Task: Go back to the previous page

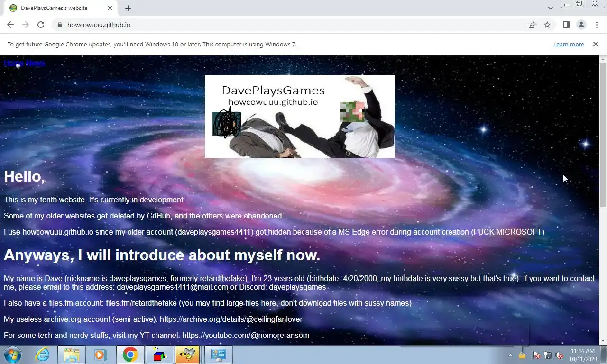Action: pyautogui.click(x=10, y=25)
